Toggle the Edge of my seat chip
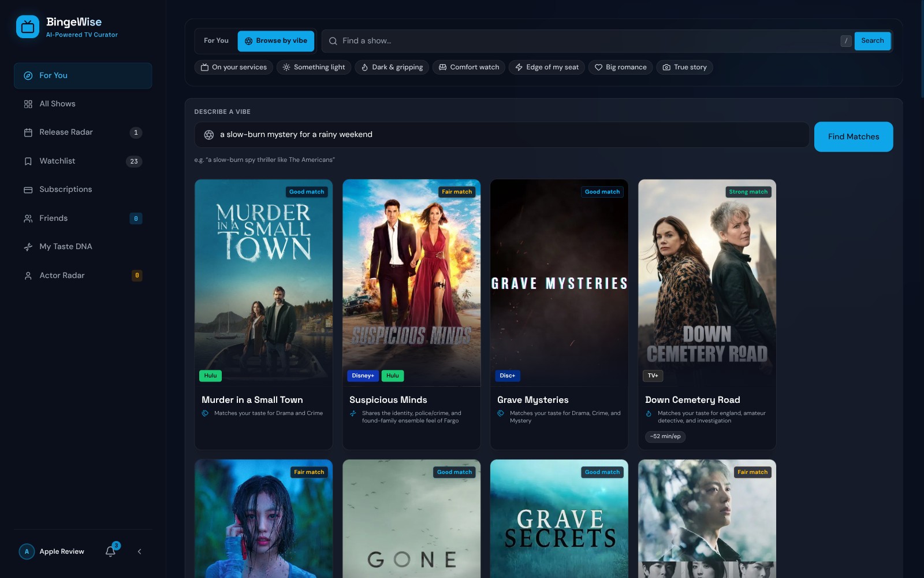 [x=547, y=68]
